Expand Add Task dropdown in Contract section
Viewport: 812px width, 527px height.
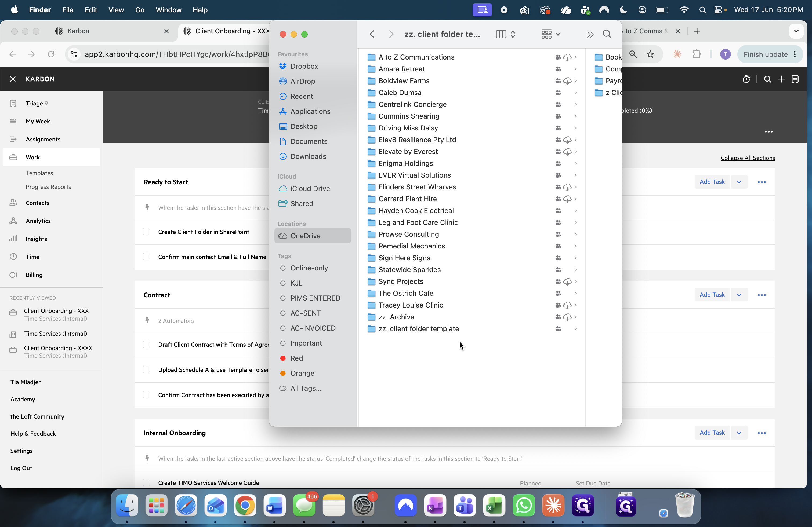pyautogui.click(x=739, y=295)
